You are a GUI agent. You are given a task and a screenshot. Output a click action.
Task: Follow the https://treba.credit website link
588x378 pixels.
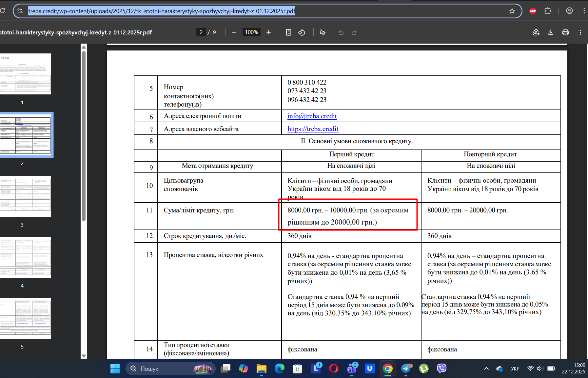coord(313,129)
